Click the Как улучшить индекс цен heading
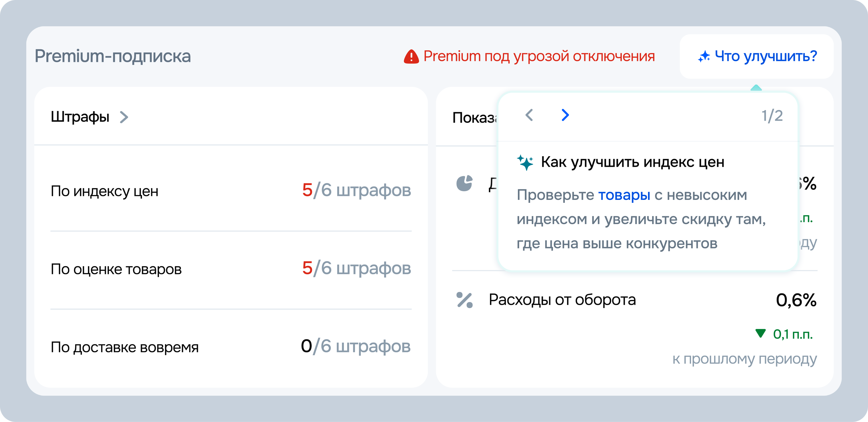The width and height of the screenshot is (868, 422). tap(633, 162)
